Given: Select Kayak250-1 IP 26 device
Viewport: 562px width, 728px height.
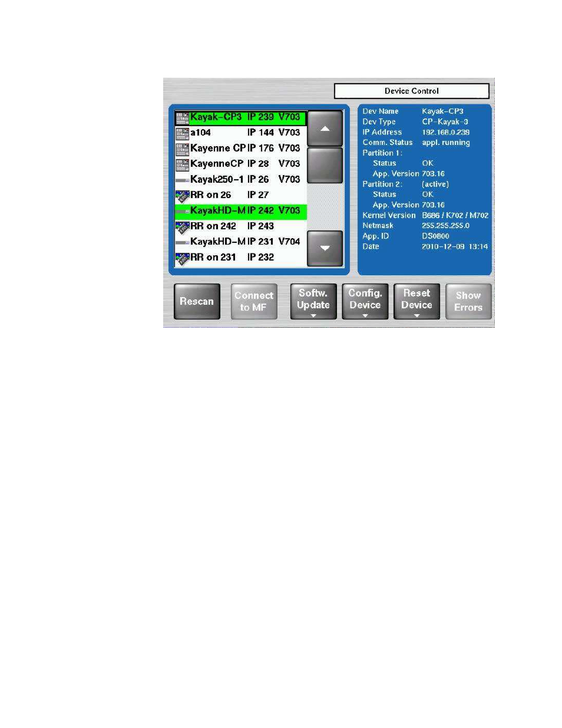Looking at the screenshot, I should coord(241,179).
